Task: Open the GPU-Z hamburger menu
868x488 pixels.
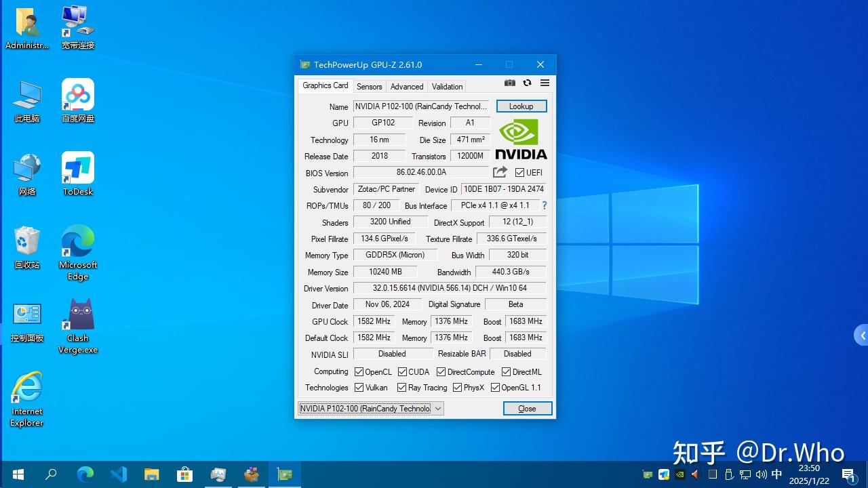Action: 545,83
